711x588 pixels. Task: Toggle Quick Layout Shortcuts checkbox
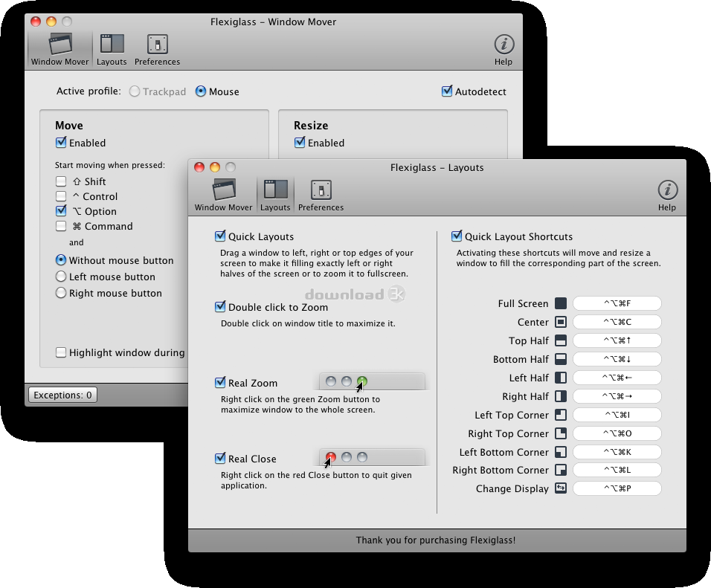(457, 236)
